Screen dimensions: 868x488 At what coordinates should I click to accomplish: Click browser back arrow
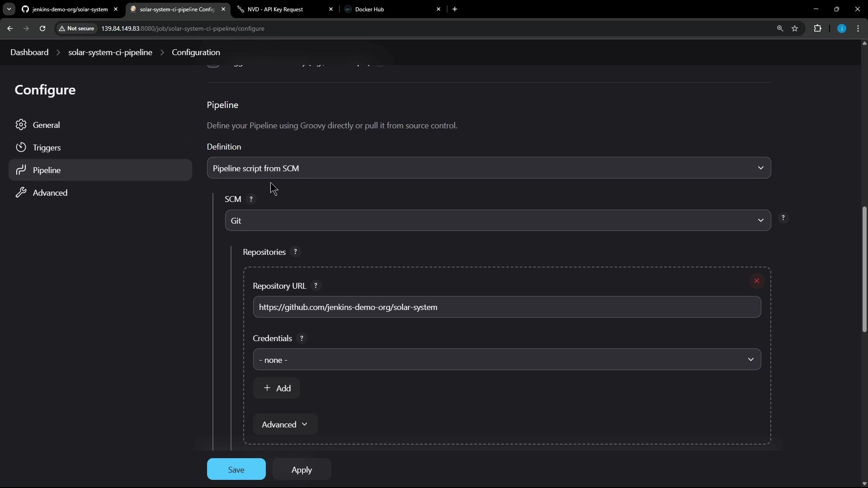tap(10, 28)
